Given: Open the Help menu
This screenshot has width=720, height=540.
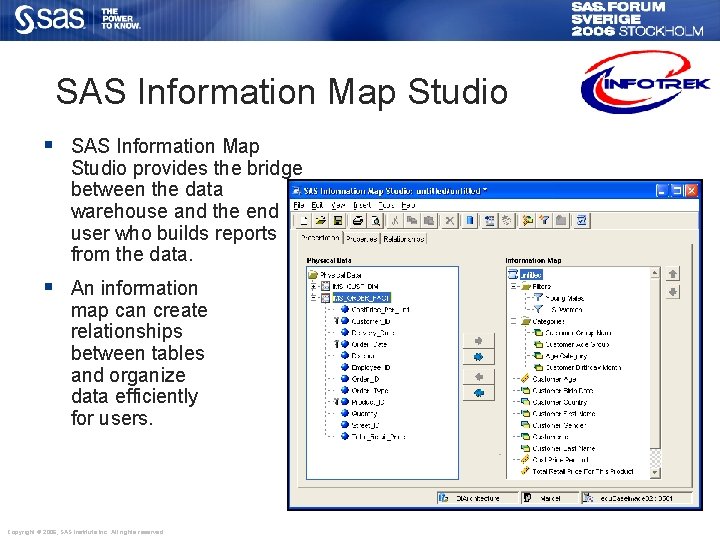Looking at the screenshot, I should coord(408,205).
